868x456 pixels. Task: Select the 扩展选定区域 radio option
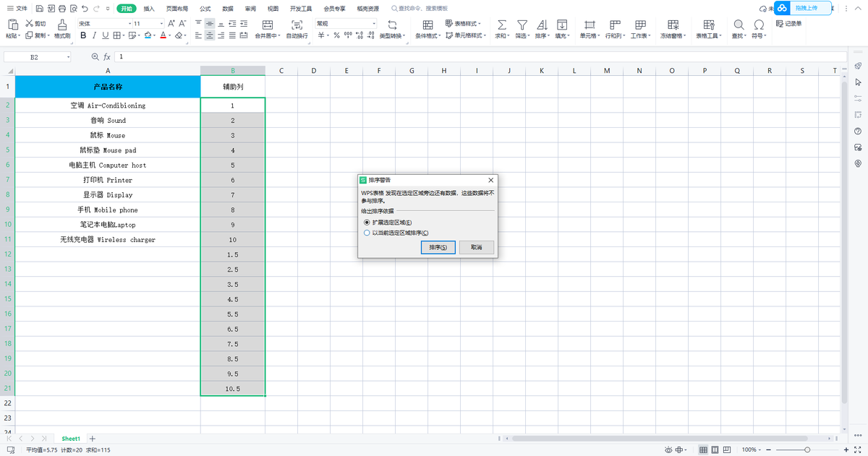[x=367, y=223]
